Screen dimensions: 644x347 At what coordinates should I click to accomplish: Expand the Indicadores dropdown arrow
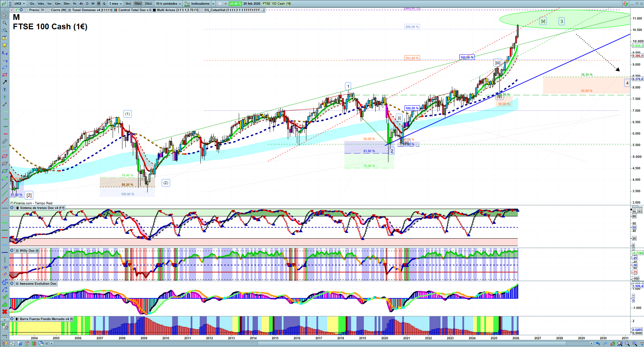213,4
